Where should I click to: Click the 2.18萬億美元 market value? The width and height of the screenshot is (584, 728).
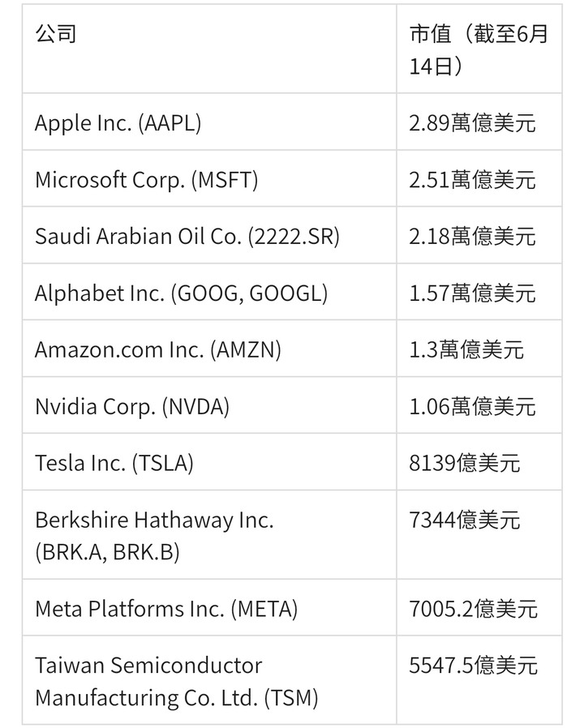coord(472,237)
